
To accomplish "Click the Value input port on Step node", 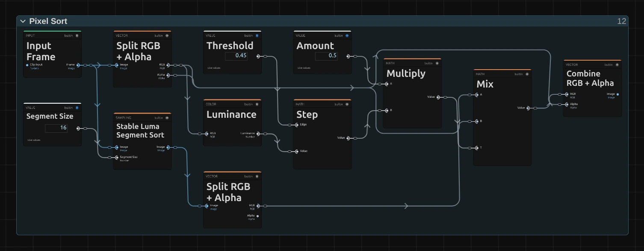I will 297,151.
